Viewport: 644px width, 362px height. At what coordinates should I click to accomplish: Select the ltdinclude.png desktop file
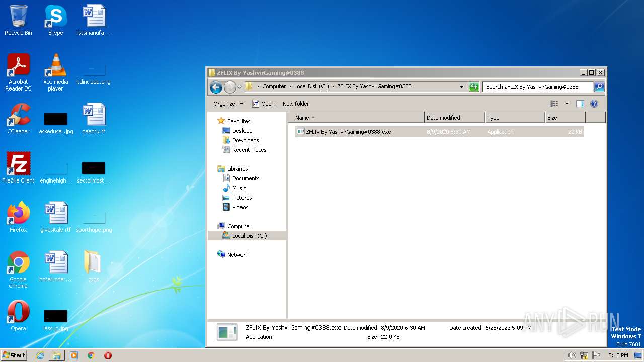[x=93, y=72]
